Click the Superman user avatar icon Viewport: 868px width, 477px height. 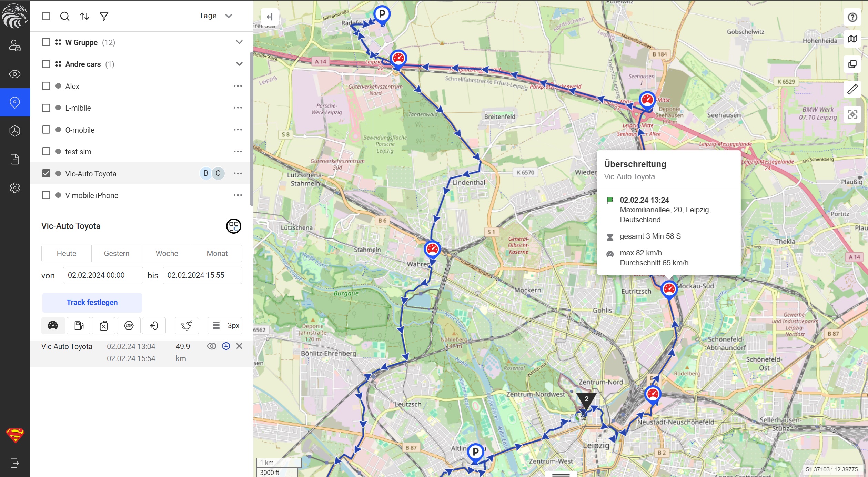tap(15, 435)
